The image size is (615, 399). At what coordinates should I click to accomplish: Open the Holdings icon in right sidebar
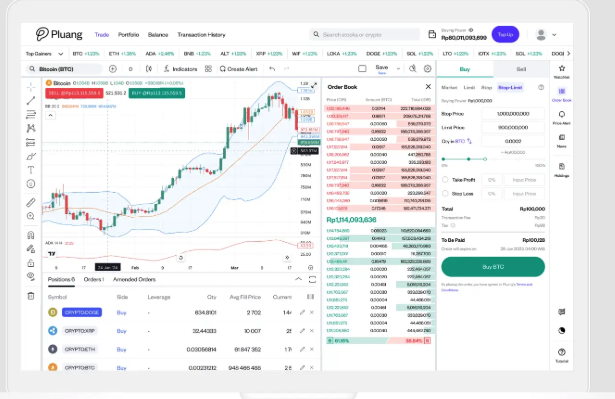(x=562, y=167)
